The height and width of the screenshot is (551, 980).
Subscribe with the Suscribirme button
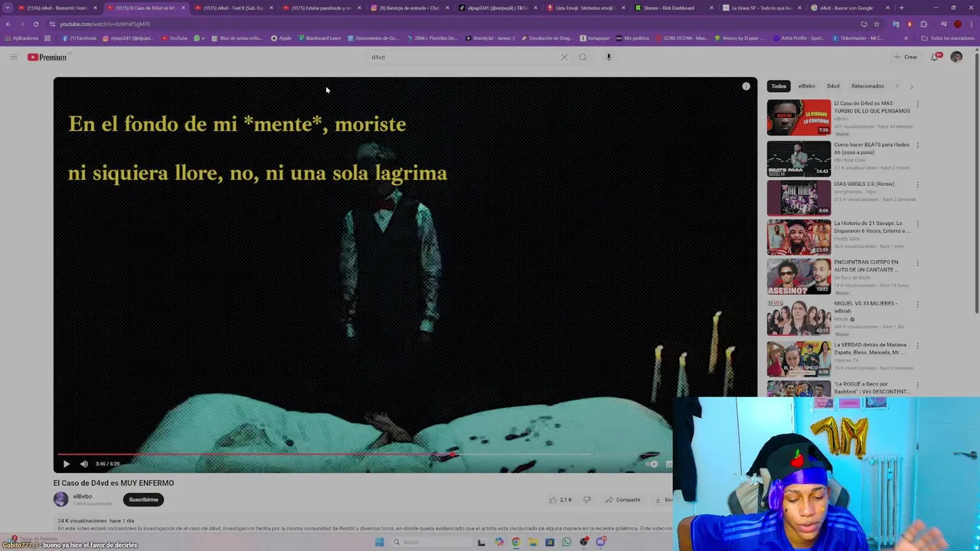coord(143,500)
